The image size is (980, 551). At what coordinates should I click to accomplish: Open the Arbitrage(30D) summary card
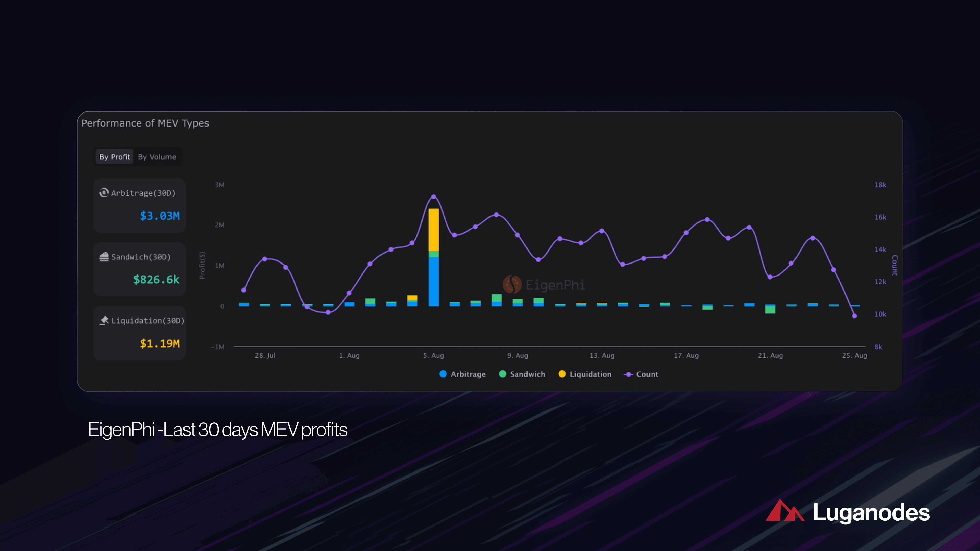click(x=139, y=205)
